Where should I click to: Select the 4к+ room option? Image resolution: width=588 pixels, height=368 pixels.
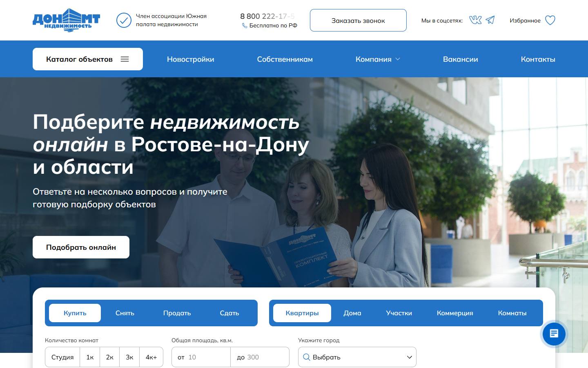151,357
